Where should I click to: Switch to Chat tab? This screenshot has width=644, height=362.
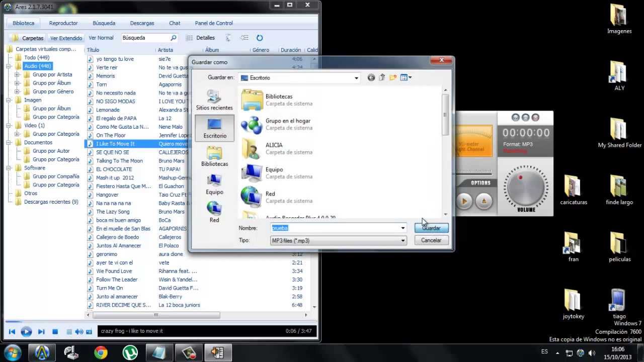point(175,23)
